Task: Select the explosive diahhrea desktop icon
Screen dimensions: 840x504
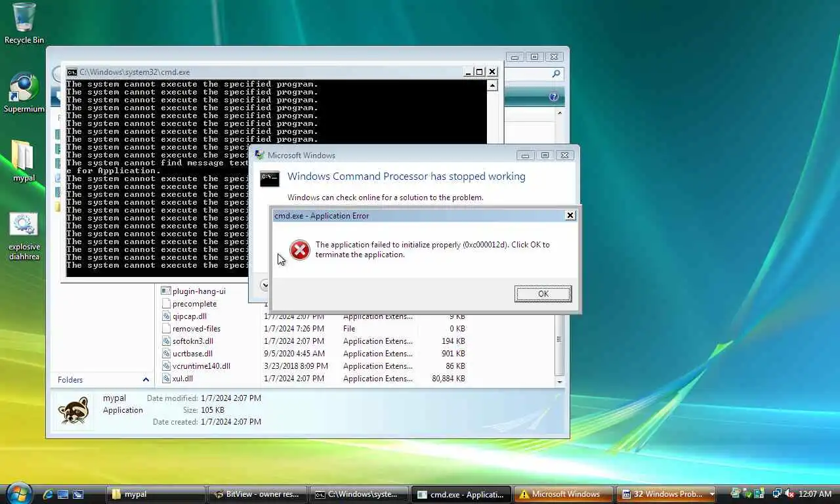Action: click(x=24, y=237)
